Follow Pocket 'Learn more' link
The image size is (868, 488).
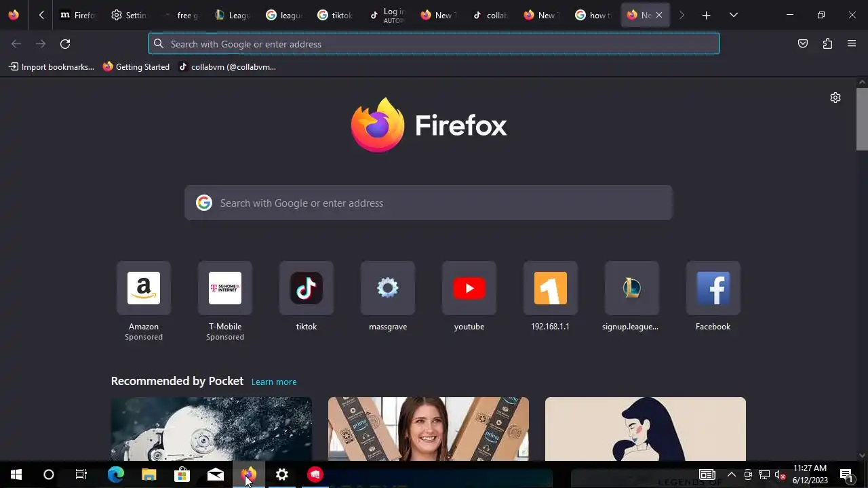point(274,382)
